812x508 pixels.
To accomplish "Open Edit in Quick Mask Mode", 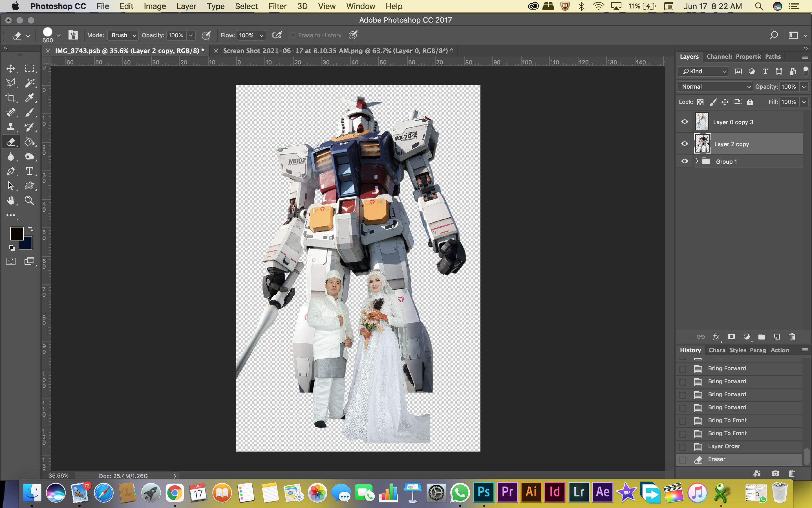I will point(11,261).
